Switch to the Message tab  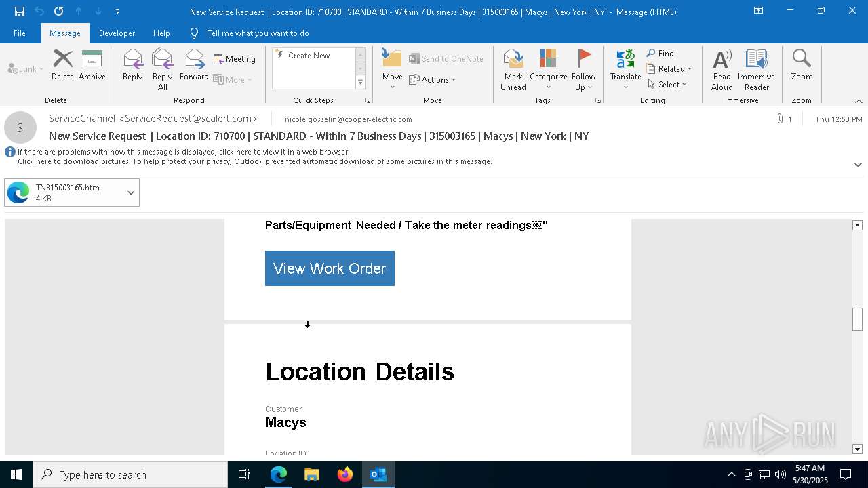(x=65, y=33)
